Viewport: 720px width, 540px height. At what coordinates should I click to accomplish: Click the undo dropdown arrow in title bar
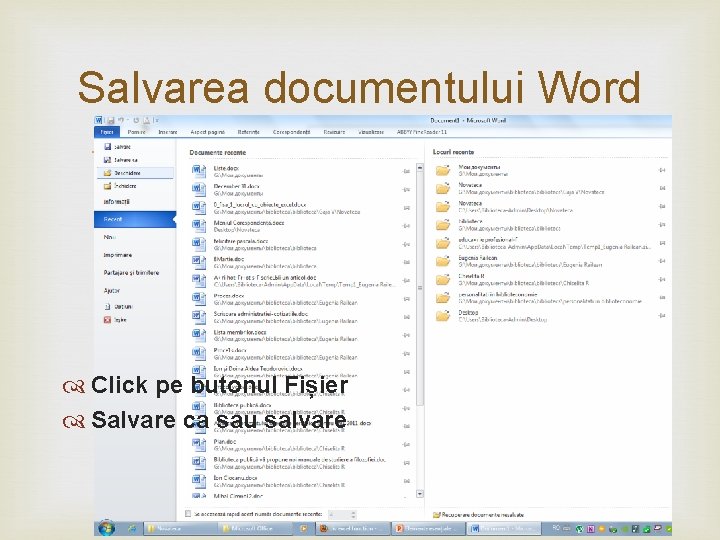coord(128,120)
